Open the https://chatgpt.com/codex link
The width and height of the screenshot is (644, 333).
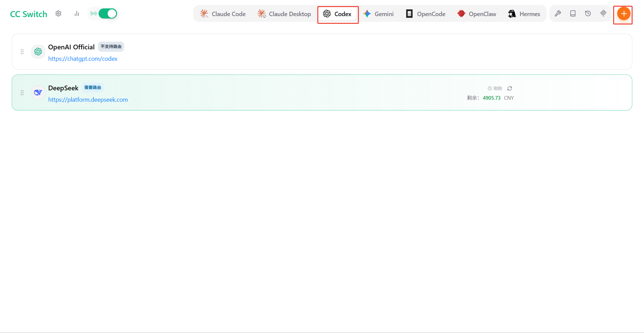click(83, 59)
